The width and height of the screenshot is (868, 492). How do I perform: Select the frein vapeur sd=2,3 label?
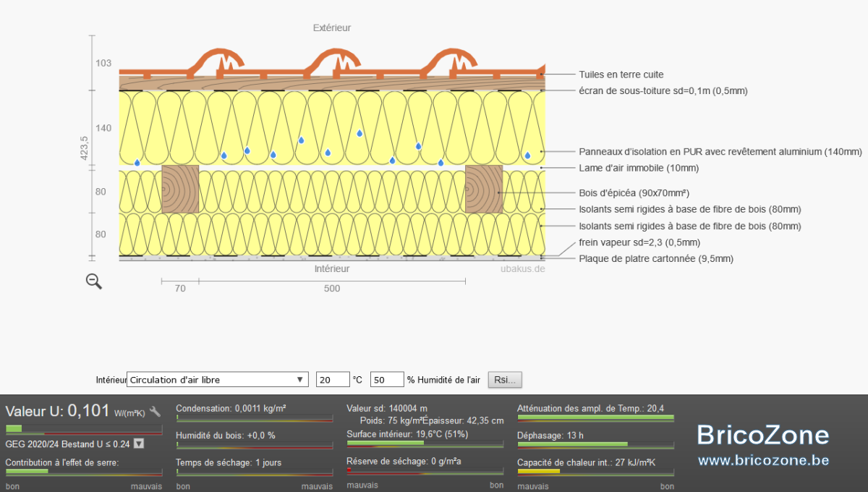[x=639, y=242]
